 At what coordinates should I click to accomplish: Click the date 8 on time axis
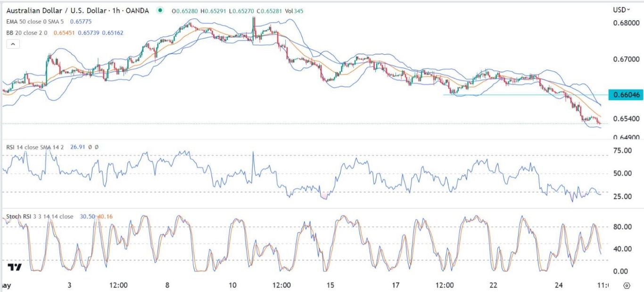(x=167, y=285)
